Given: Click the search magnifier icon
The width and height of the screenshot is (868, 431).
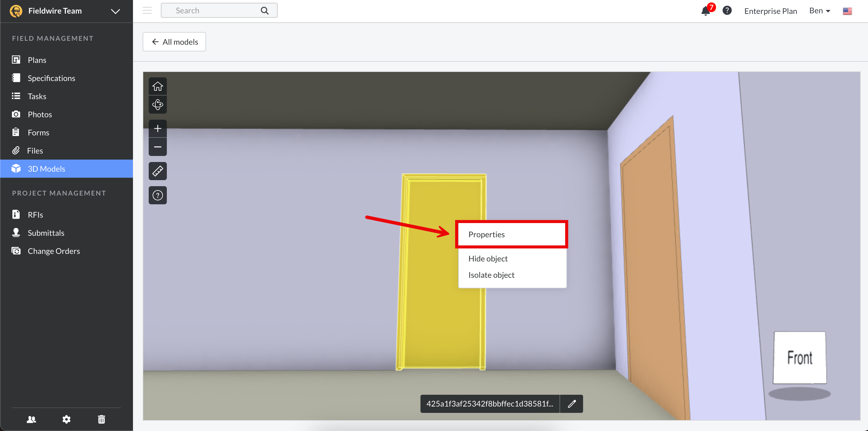Looking at the screenshot, I should coord(265,11).
